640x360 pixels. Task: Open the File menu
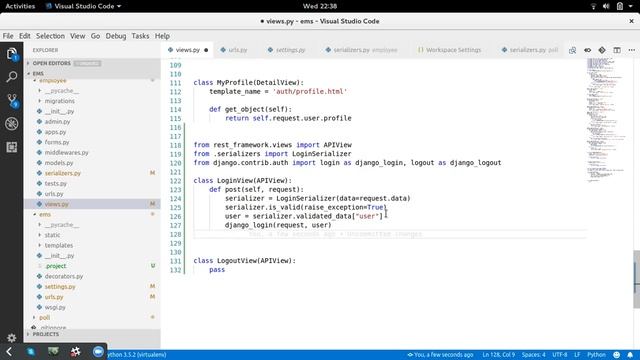click(x=8, y=36)
